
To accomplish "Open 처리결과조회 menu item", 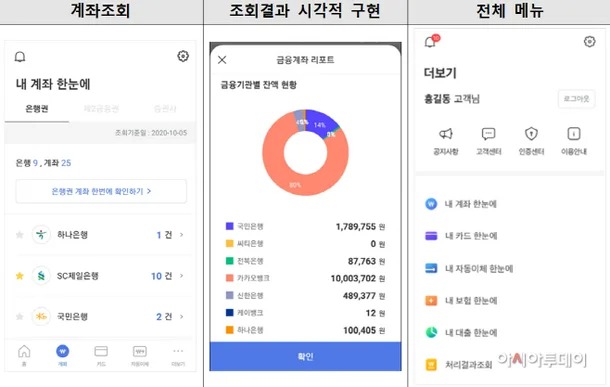I will (458, 364).
